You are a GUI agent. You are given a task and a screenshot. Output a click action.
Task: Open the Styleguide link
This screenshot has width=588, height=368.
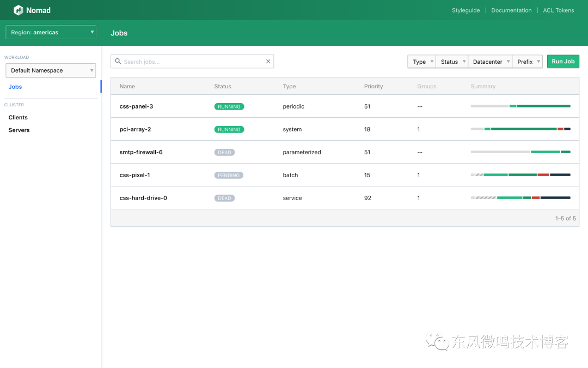[465, 10]
